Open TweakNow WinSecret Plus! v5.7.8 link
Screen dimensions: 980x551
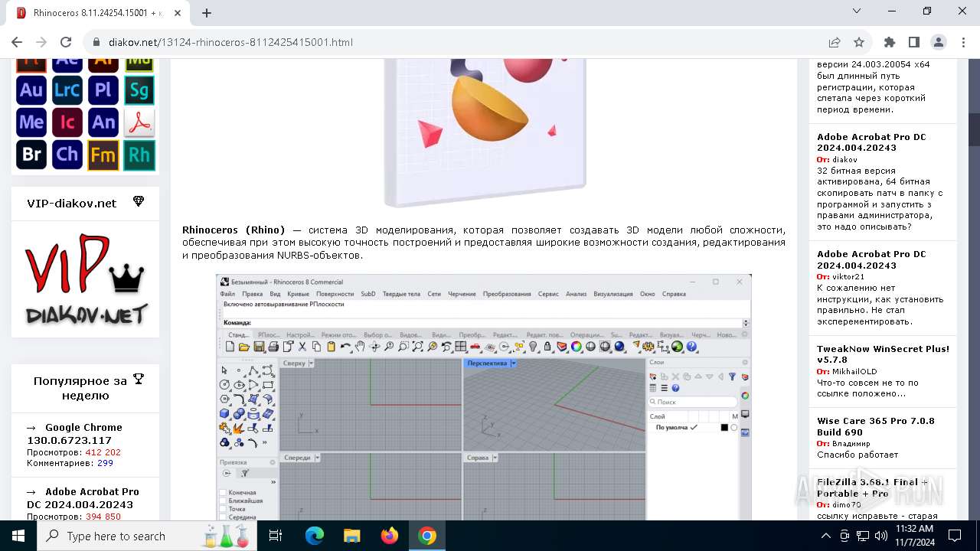pos(883,354)
